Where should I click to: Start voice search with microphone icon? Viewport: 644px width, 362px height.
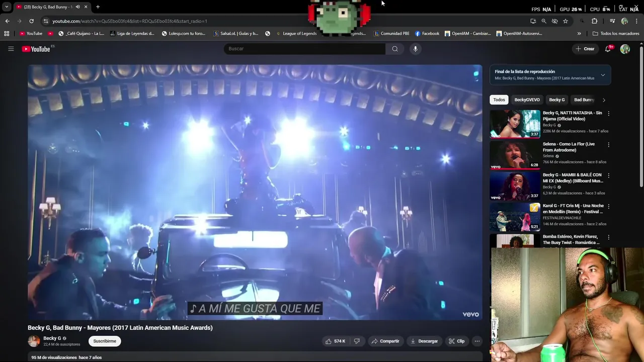point(415,49)
